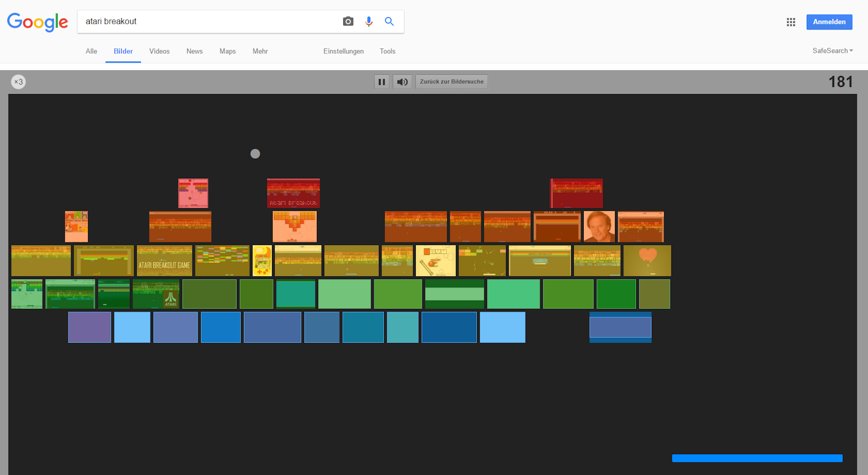Click the Anmelden sign-in button
Viewport: 868px width, 475px height.
[829, 22]
